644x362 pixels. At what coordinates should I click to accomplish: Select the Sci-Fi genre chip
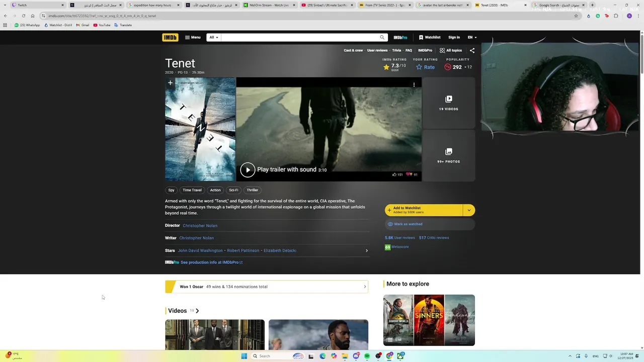point(233,190)
